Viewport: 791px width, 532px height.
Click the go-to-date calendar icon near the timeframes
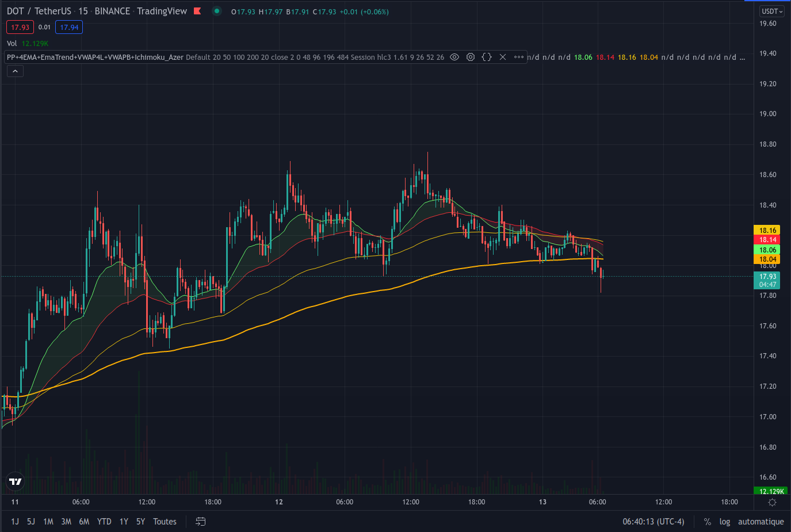tap(200, 521)
